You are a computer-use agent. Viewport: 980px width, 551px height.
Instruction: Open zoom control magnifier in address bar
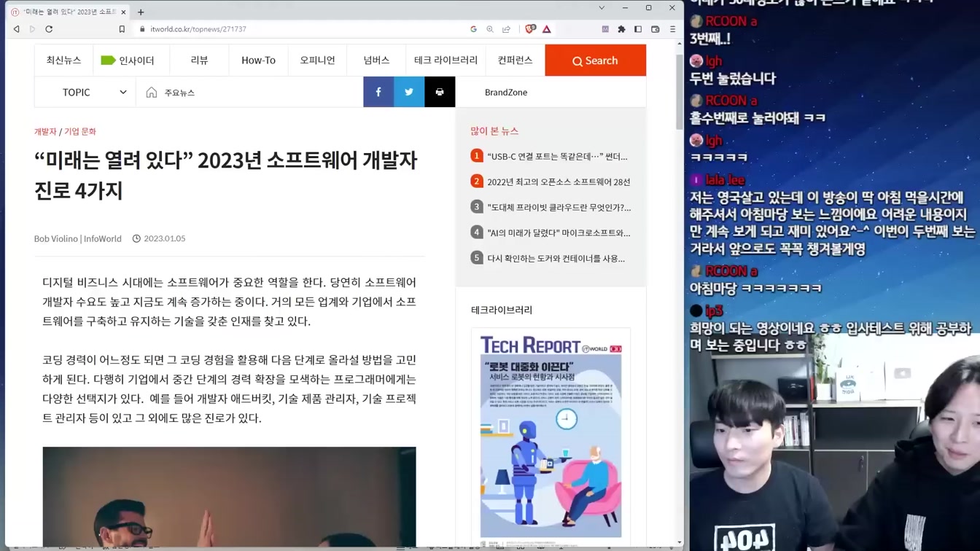click(x=490, y=29)
